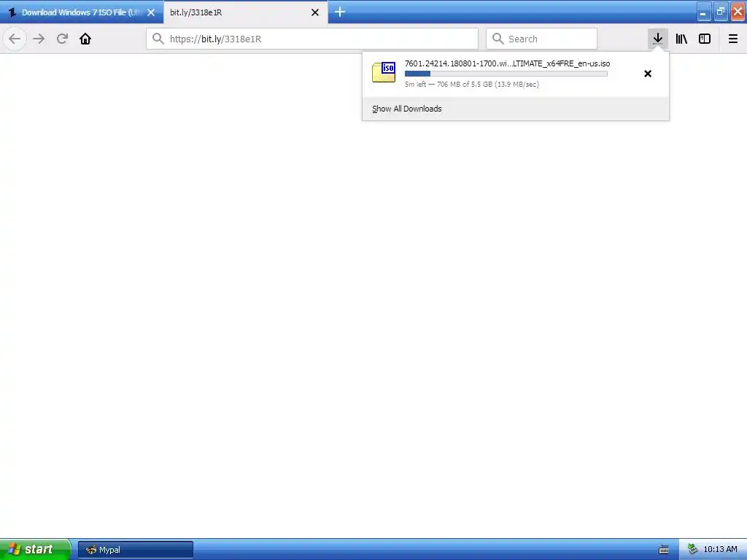Show sidebars icon in toolbar
The height and width of the screenshot is (560, 747).
[x=705, y=39]
